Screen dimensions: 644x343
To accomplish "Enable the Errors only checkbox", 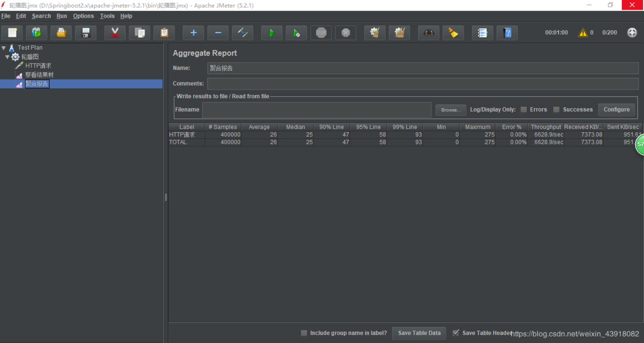I will (x=524, y=110).
